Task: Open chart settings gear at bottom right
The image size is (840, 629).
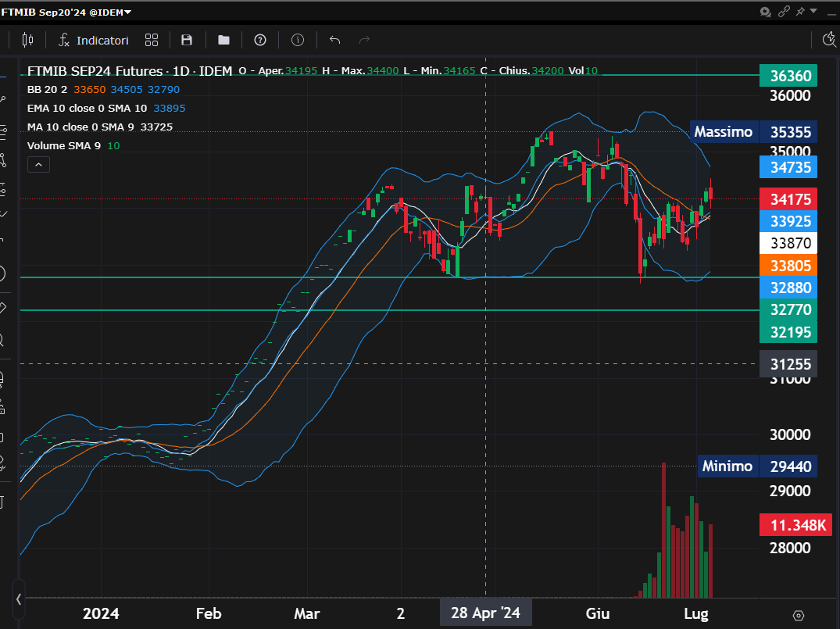Action: click(x=799, y=615)
